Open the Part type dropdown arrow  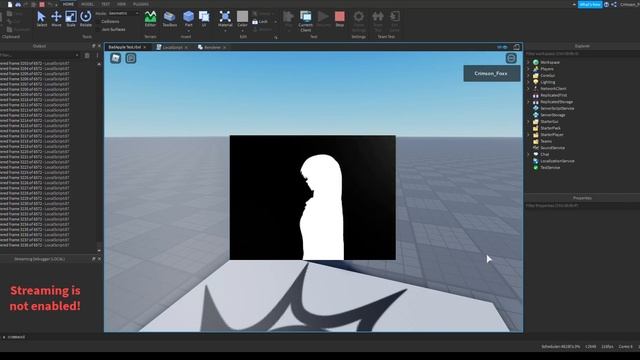188,30
